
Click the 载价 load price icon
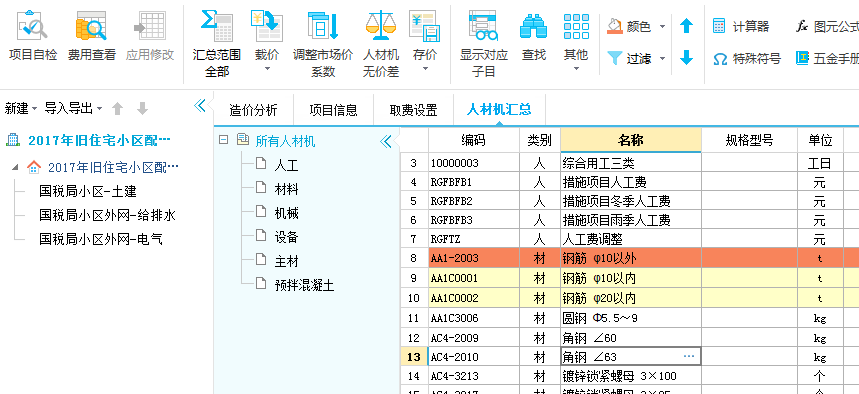(267, 26)
